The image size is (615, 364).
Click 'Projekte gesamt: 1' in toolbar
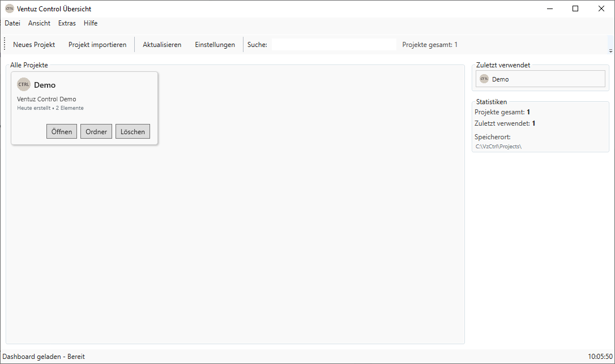coord(430,45)
